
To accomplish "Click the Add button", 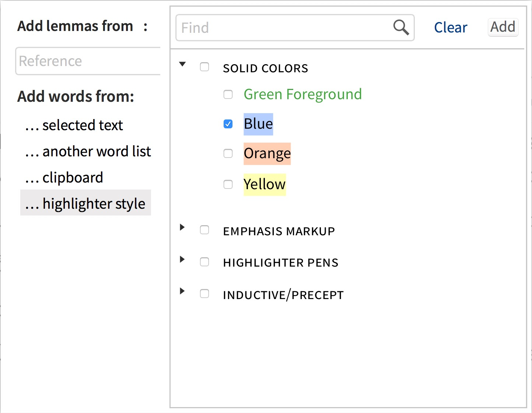I will pos(503,27).
